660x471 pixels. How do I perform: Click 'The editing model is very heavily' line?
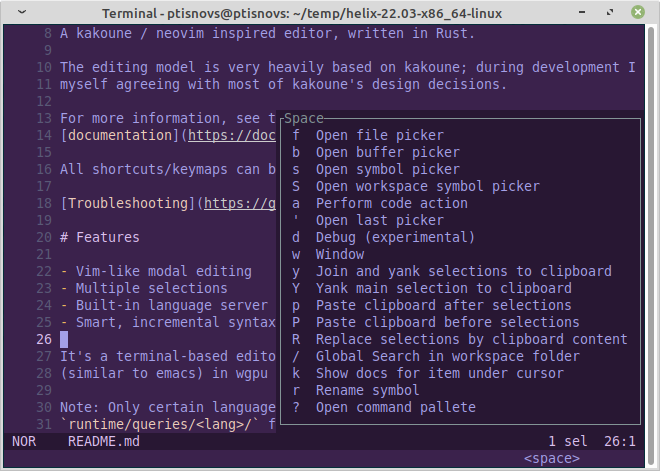click(348, 67)
